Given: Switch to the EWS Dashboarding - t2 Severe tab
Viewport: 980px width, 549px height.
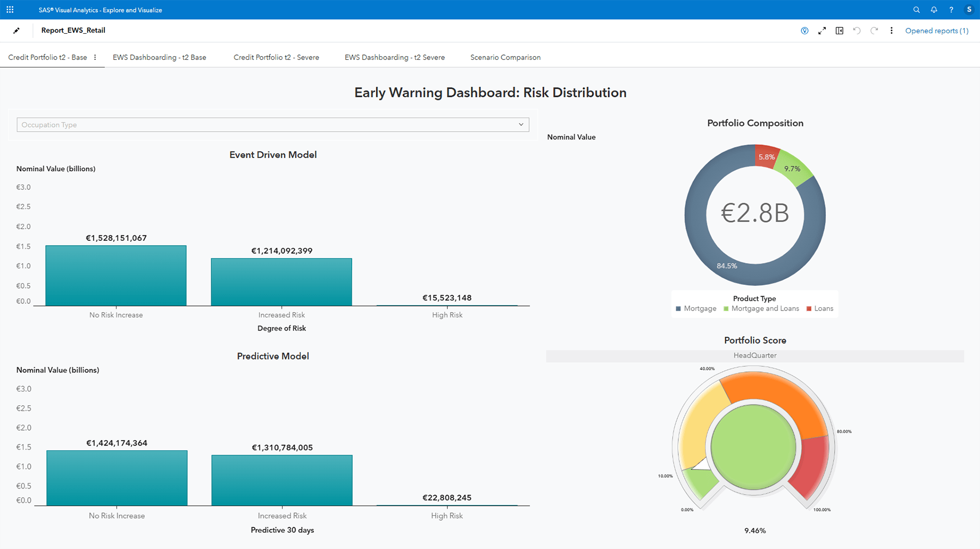Looking at the screenshot, I should [x=394, y=57].
